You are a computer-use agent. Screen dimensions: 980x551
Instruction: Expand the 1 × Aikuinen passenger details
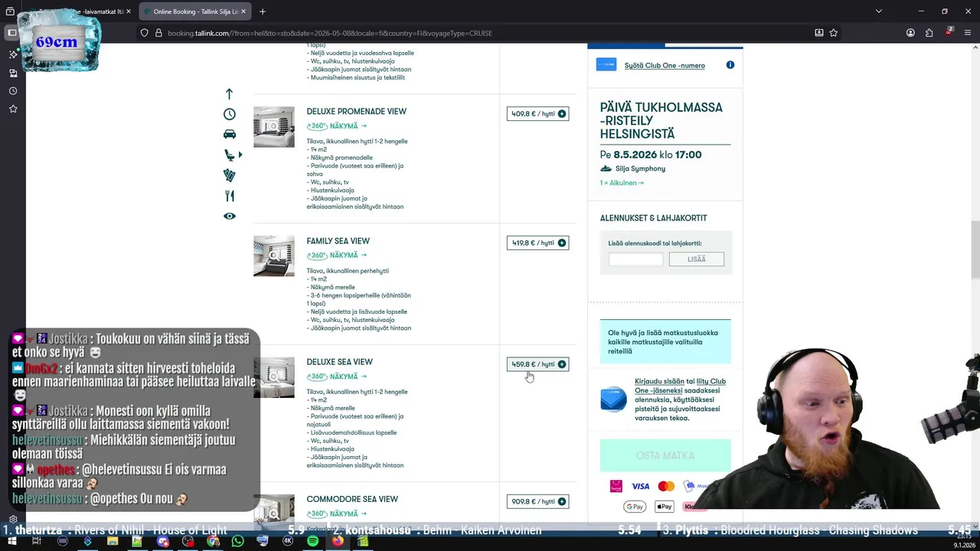click(x=622, y=183)
